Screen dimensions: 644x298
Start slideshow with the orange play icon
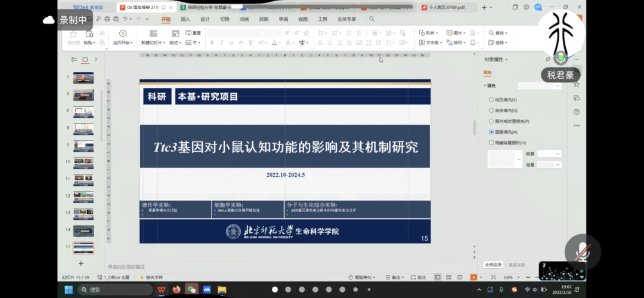point(473,278)
